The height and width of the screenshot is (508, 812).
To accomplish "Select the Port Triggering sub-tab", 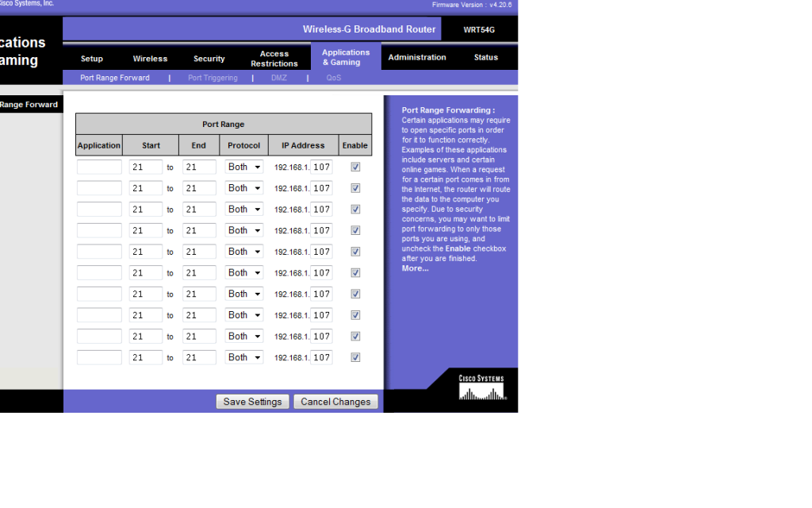I will (x=213, y=78).
